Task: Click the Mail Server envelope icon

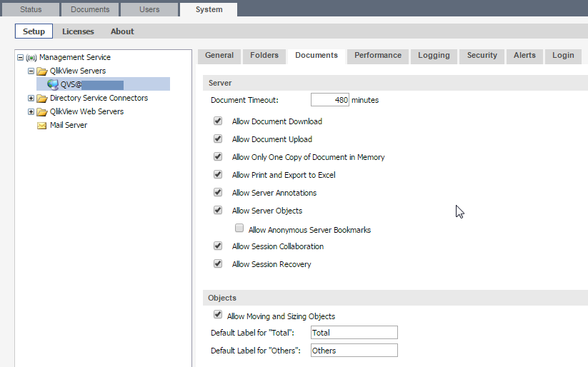Action: (42, 126)
